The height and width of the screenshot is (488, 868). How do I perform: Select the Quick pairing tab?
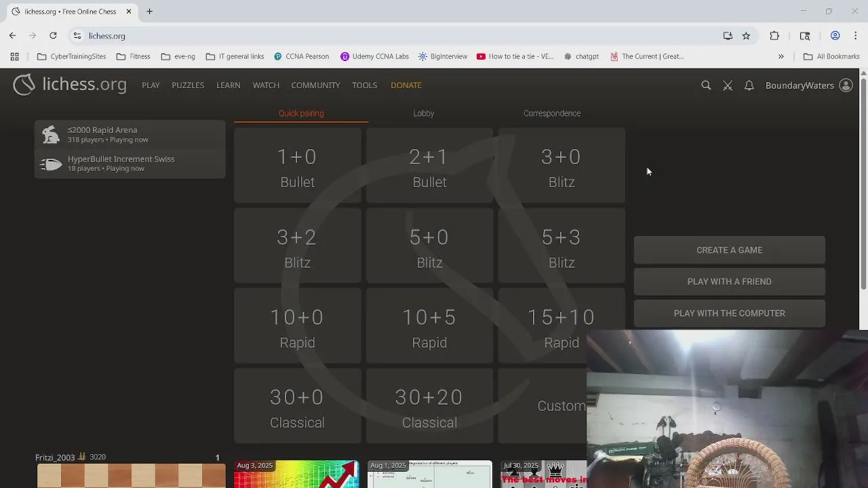(301, 113)
